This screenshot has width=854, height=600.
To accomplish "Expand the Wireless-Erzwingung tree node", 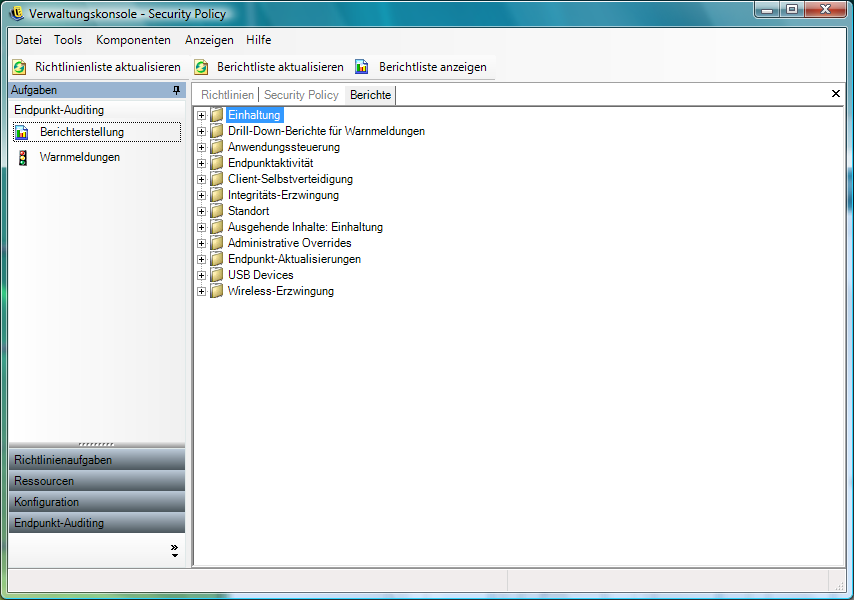I will [202, 291].
